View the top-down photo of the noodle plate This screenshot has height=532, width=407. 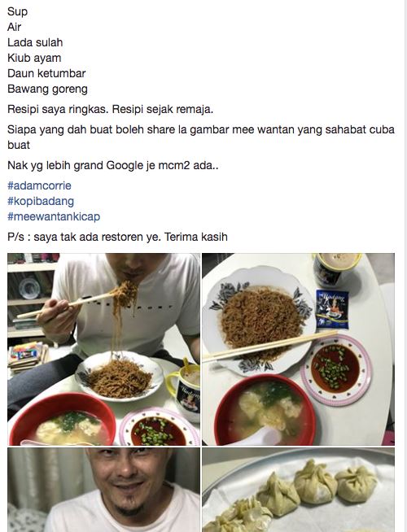299,349
